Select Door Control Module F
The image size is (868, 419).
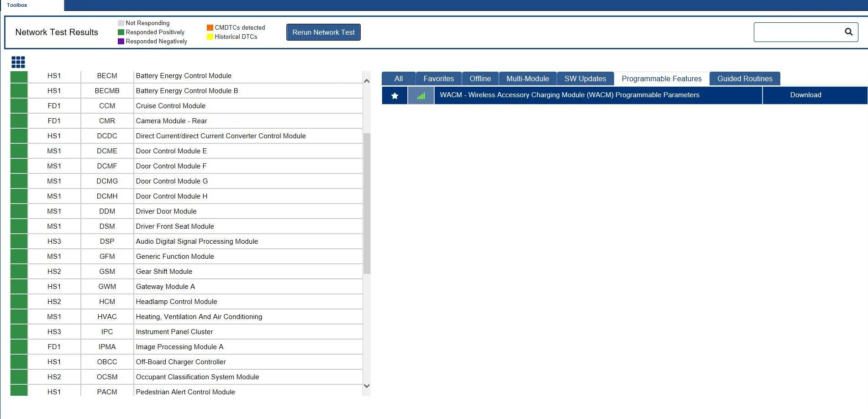(x=186, y=166)
